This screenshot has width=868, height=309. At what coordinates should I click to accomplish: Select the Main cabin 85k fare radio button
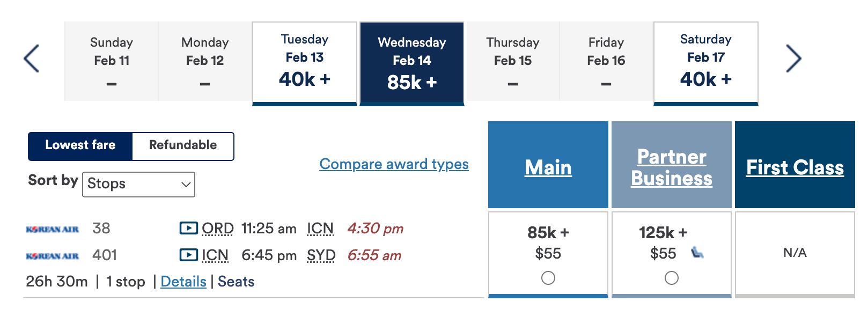pyautogui.click(x=547, y=278)
